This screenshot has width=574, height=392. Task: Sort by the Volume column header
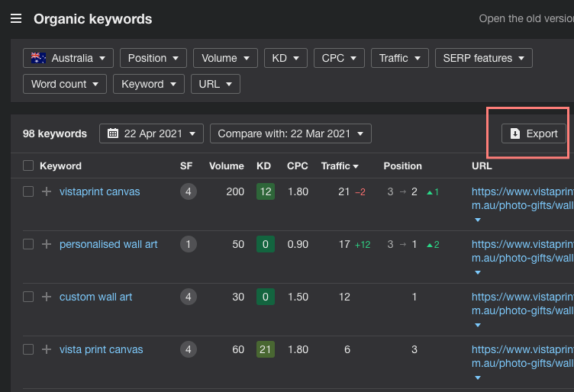226,166
